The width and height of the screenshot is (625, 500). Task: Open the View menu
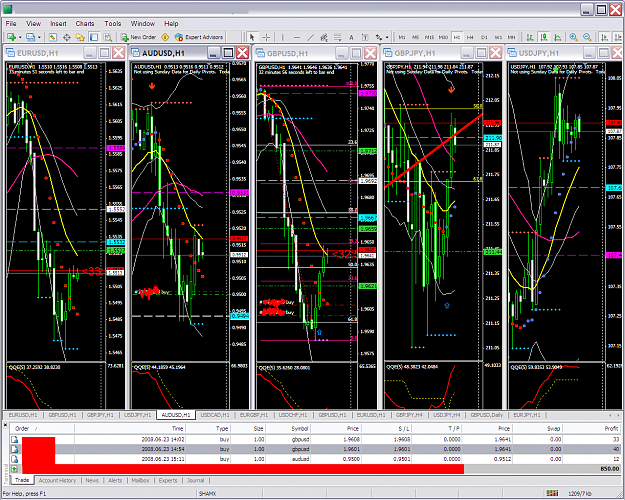33,24
